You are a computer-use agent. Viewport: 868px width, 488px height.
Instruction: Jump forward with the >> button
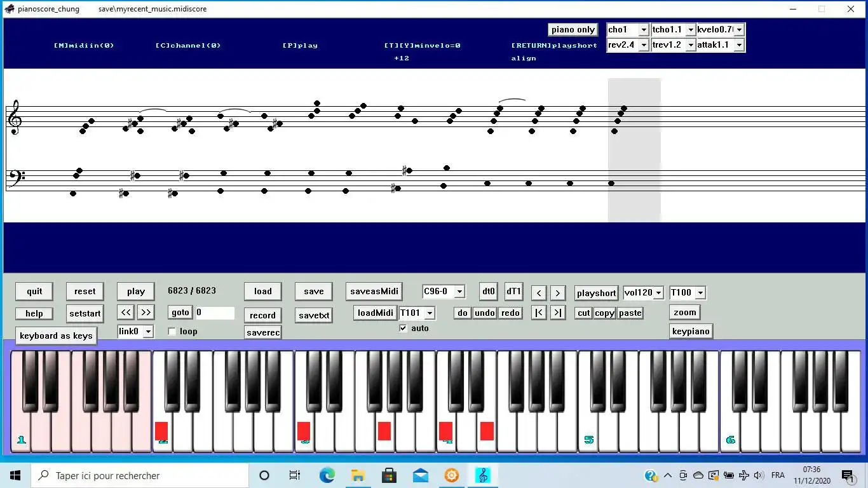146,312
